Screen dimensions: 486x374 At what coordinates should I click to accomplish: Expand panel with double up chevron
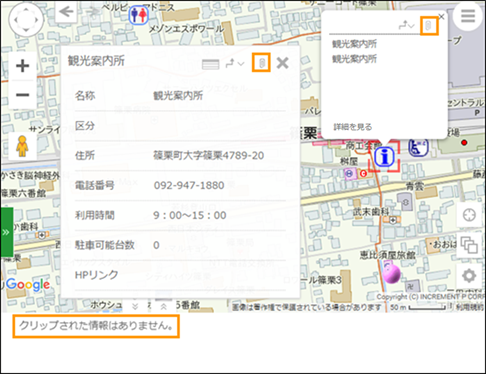coord(163,306)
